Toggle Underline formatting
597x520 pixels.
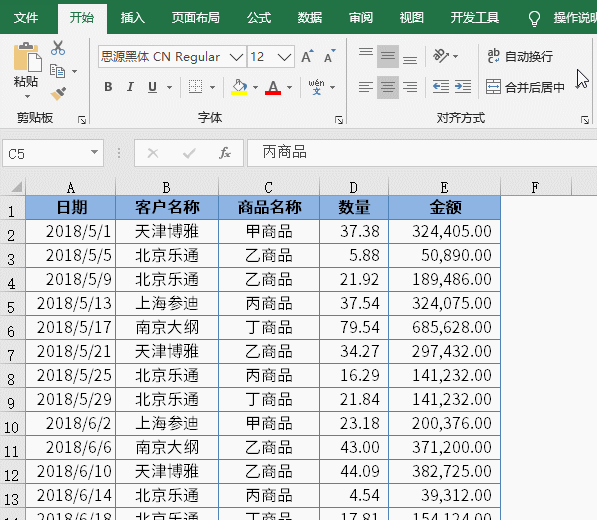pos(152,87)
